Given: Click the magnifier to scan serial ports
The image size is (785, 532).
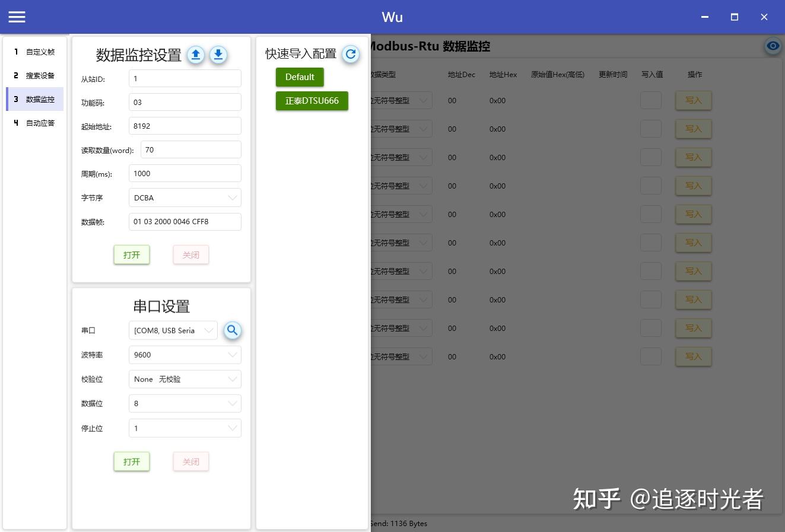Looking at the screenshot, I should pyautogui.click(x=233, y=330).
